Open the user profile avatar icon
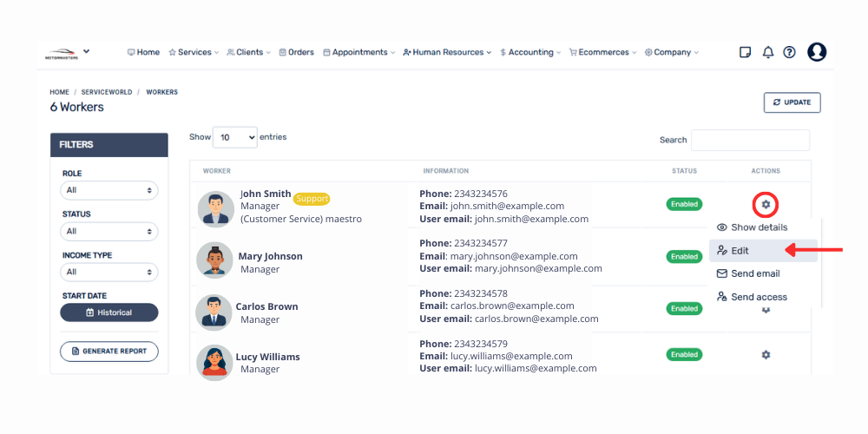 [817, 52]
